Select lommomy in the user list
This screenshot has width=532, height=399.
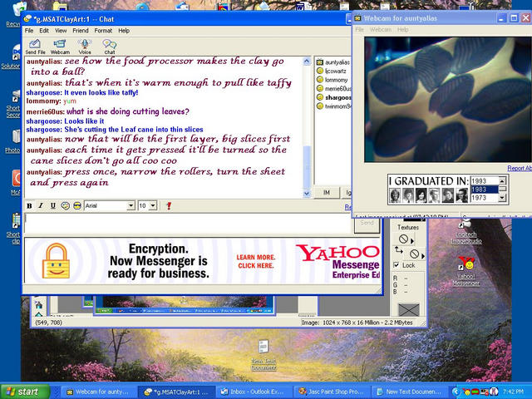click(x=333, y=80)
